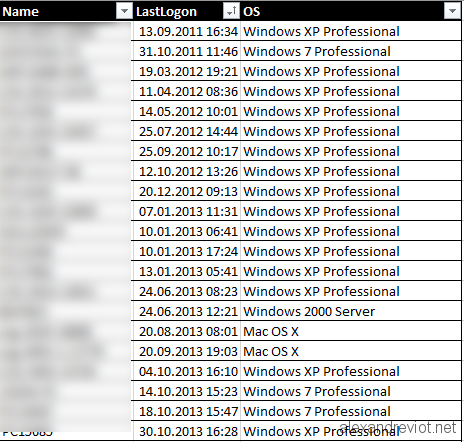Select the Mac OS X cell dated 20.09.2013
The image size is (464, 442).
pyautogui.click(x=351, y=351)
